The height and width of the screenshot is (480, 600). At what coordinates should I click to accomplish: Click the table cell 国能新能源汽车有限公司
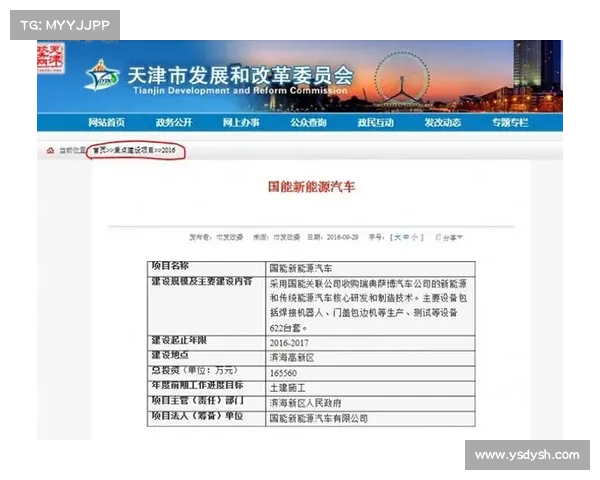pos(319,418)
